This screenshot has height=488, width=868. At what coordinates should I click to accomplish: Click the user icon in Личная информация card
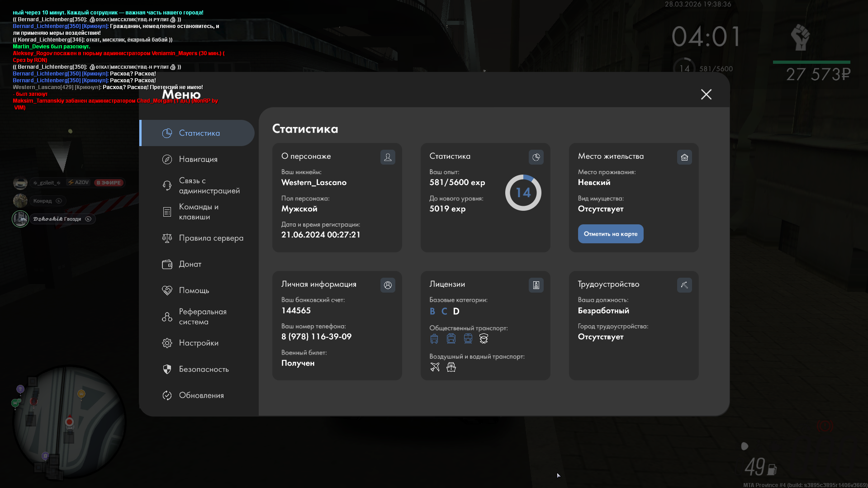pyautogui.click(x=388, y=285)
